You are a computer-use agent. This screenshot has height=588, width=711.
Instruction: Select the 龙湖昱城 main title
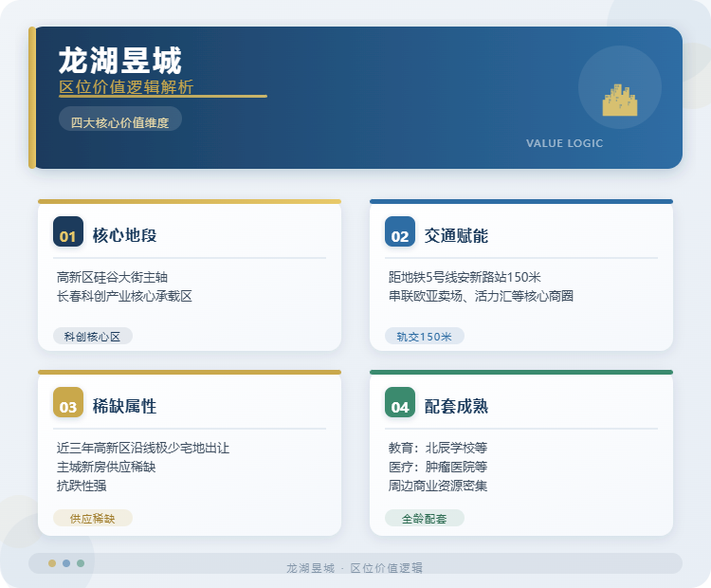coord(120,61)
